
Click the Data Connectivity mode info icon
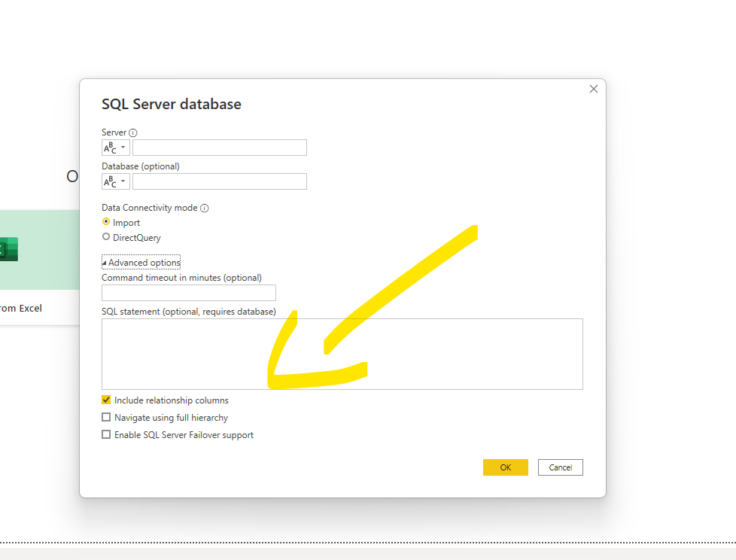(x=205, y=208)
